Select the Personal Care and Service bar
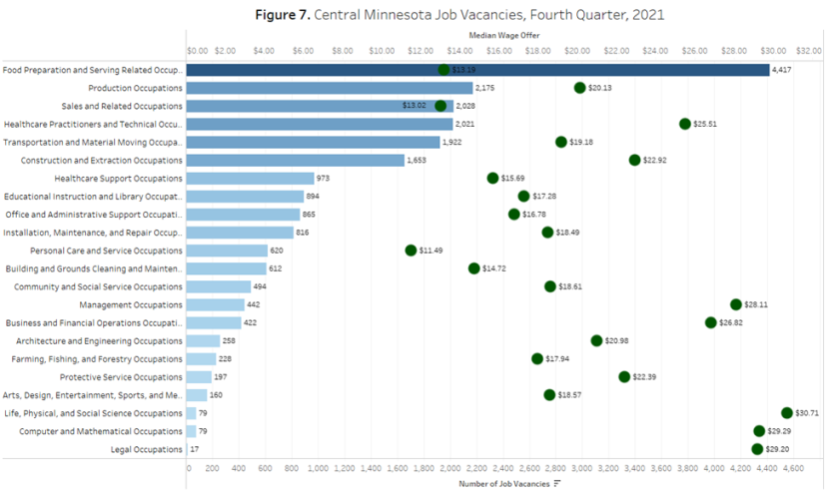This screenshot has height=504, width=829. click(x=227, y=251)
